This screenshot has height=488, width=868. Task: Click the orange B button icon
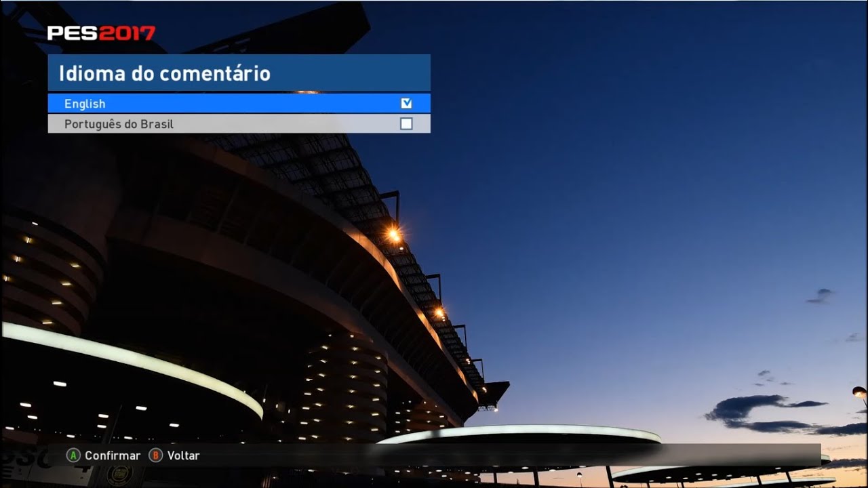click(x=156, y=455)
